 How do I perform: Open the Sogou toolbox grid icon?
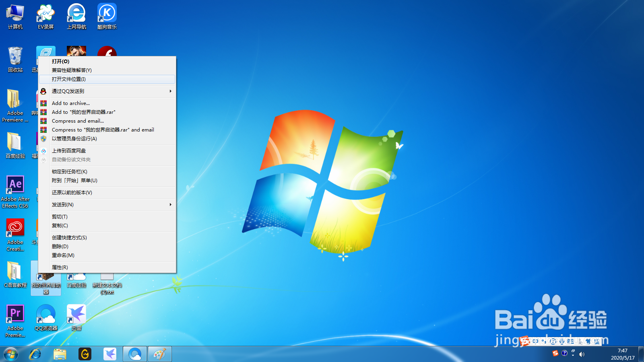pyautogui.click(x=597, y=341)
